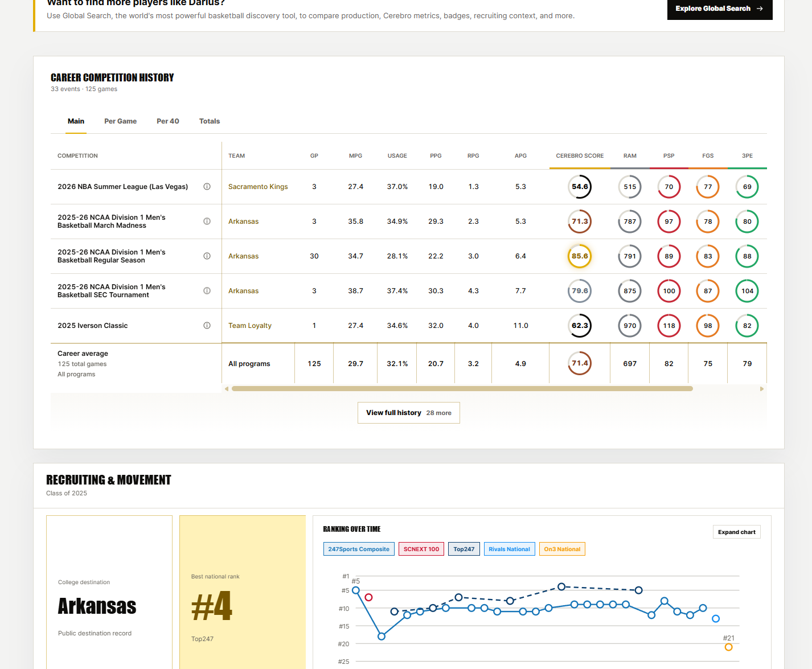Click PSP 100 ring in SEC Tournament row
Viewport: 812px width, 669px height.
[x=669, y=291]
